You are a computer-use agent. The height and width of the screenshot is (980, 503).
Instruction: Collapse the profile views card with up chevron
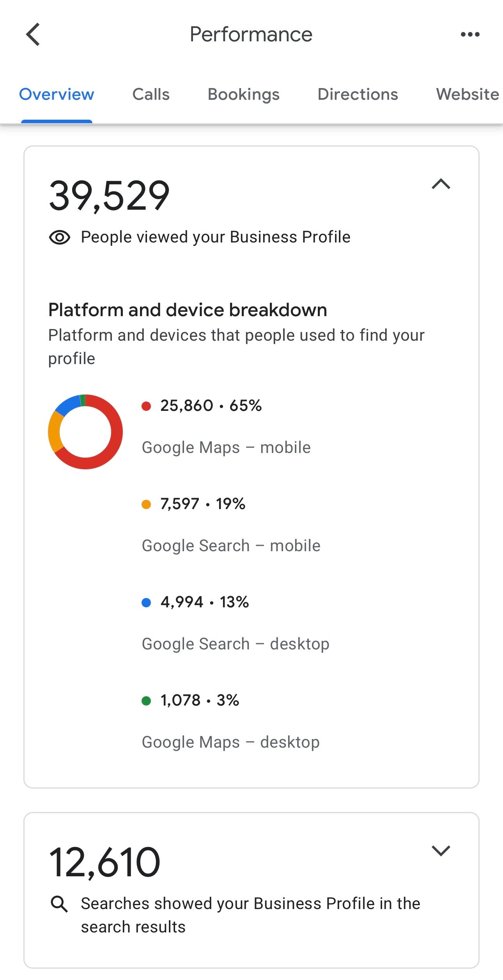click(441, 184)
